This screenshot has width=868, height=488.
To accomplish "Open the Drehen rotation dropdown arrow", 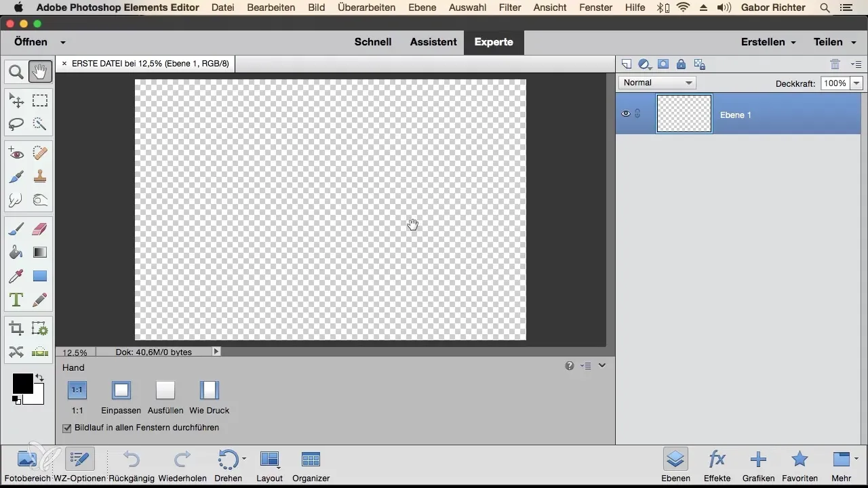I will pyautogui.click(x=244, y=459).
